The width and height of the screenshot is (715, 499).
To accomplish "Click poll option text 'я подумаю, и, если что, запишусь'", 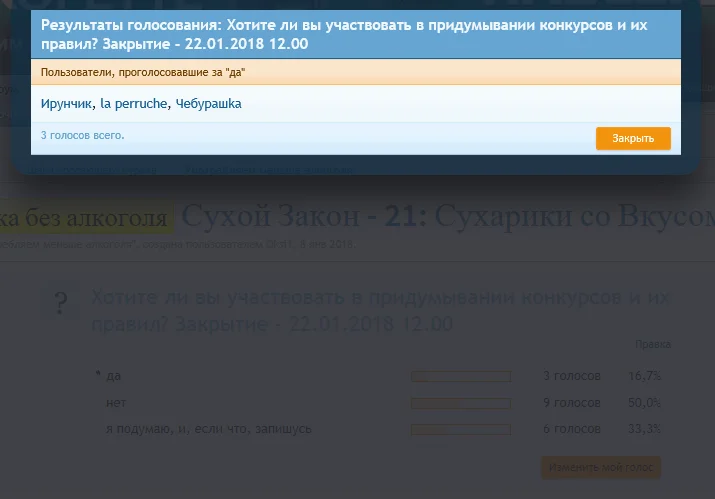I will tap(209, 429).
